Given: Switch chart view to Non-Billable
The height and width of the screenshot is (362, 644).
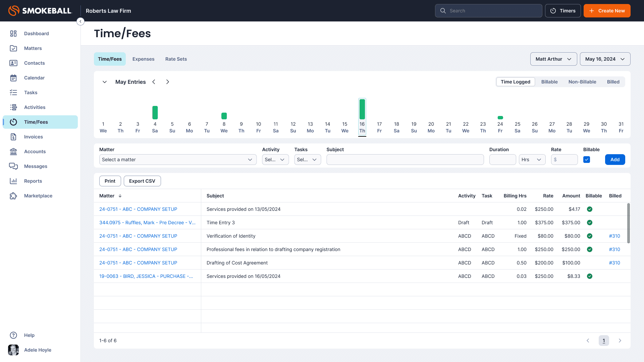Looking at the screenshot, I should click(x=582, y=82).
